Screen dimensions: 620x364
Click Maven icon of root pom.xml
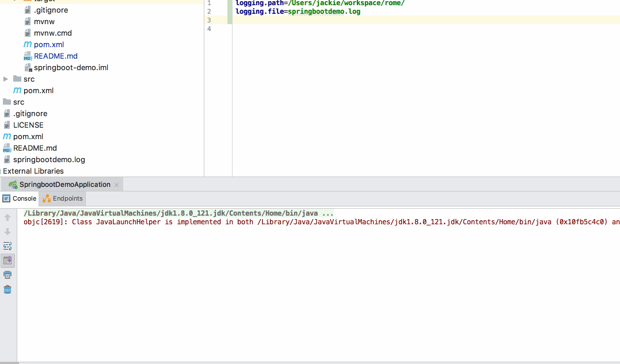tap(7, 136)
